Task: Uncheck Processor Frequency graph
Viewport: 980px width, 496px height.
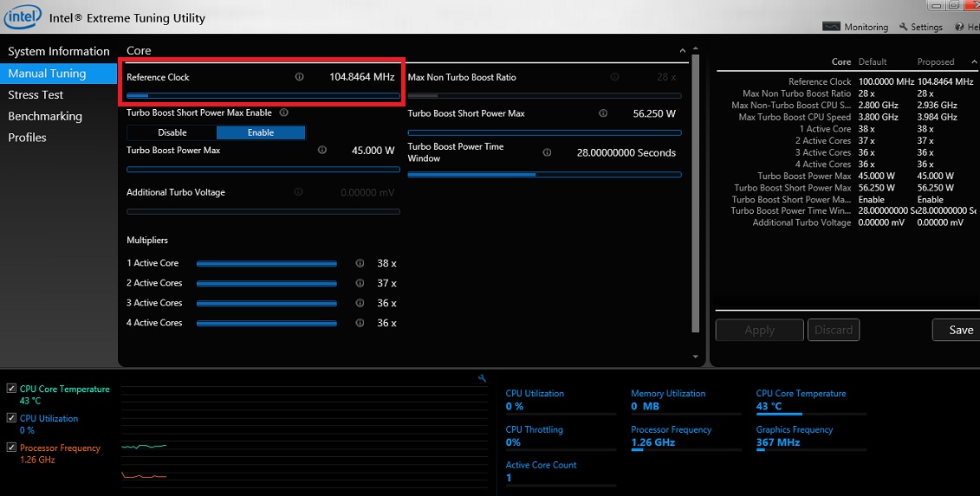Action: (x=11, y=448)
